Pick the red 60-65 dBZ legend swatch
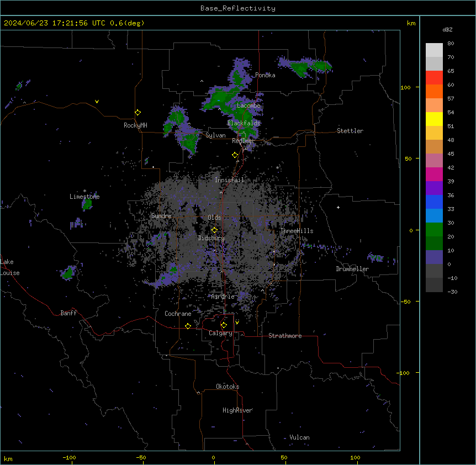The image size is (476, 465). [434, 78]
